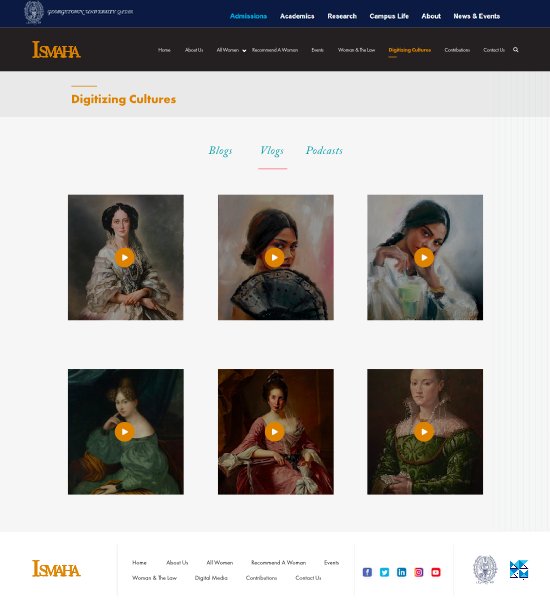Open the search magnifier icon in navbar
This screenshot has height=605, width=550.
[x=515, y=50]
